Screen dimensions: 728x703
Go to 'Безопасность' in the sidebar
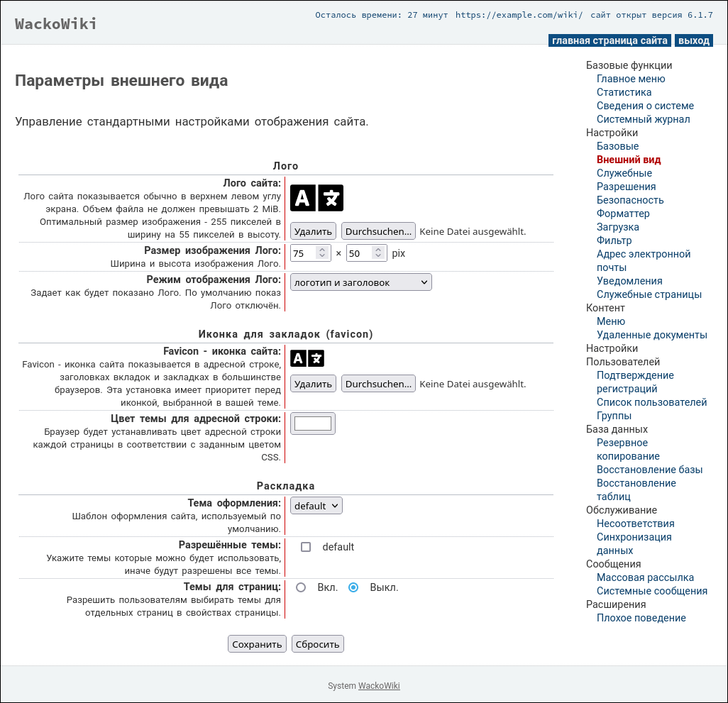coord(630,200)
